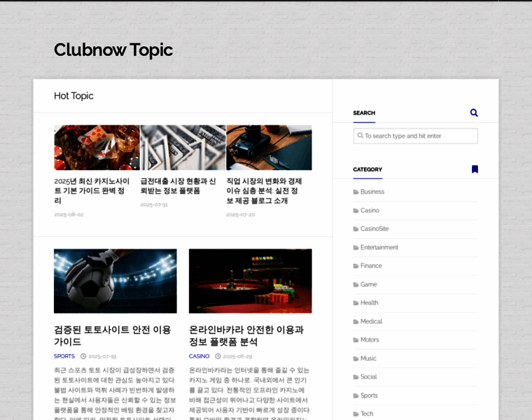Open the Entertainment category link
532x420 pixels.
[x=379, y=247]
